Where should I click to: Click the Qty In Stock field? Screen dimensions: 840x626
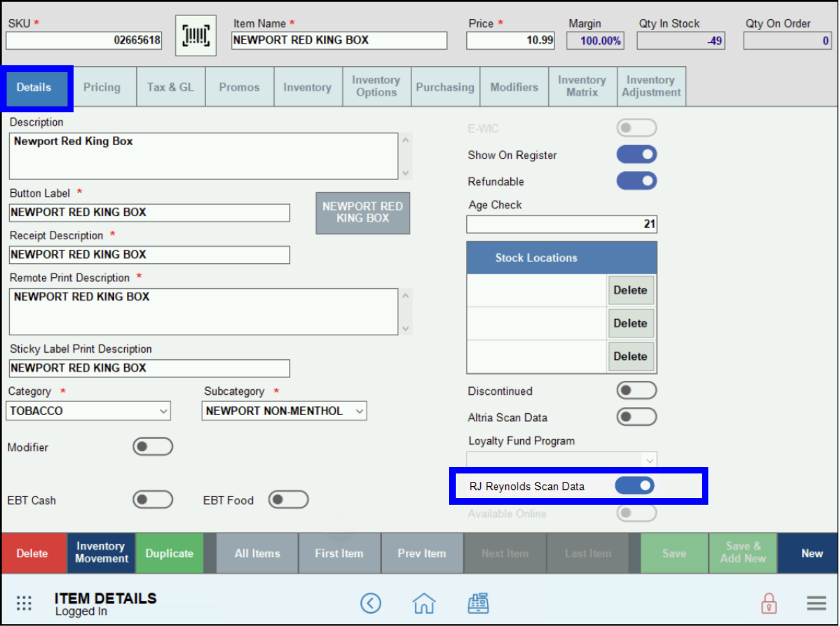pos(681,41)
